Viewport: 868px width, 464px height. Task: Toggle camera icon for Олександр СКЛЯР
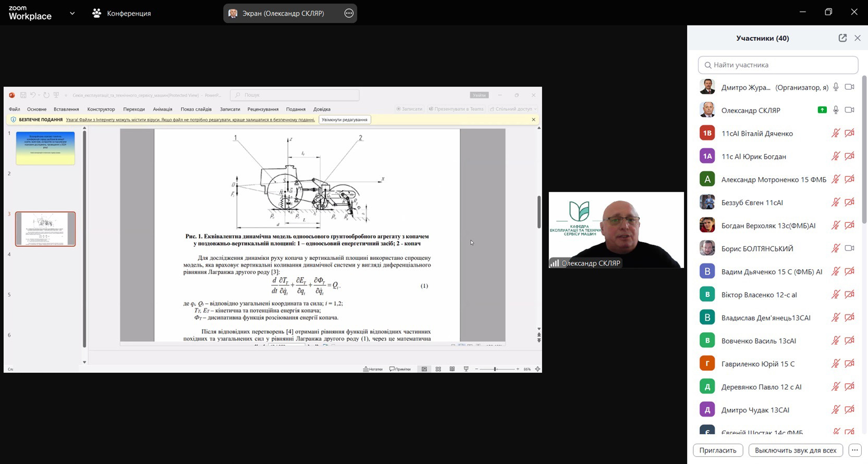pyautogui.click(x=849, y=110)
